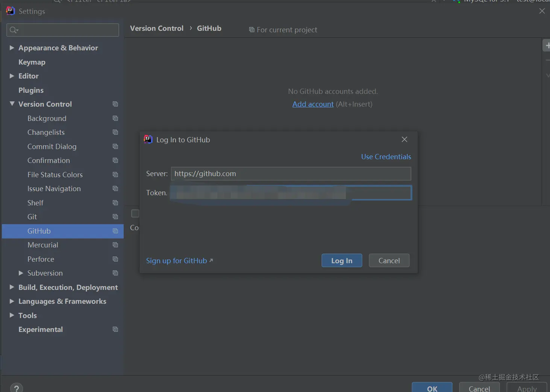
Task: Focus the settings search box
Action: (63, 30)
